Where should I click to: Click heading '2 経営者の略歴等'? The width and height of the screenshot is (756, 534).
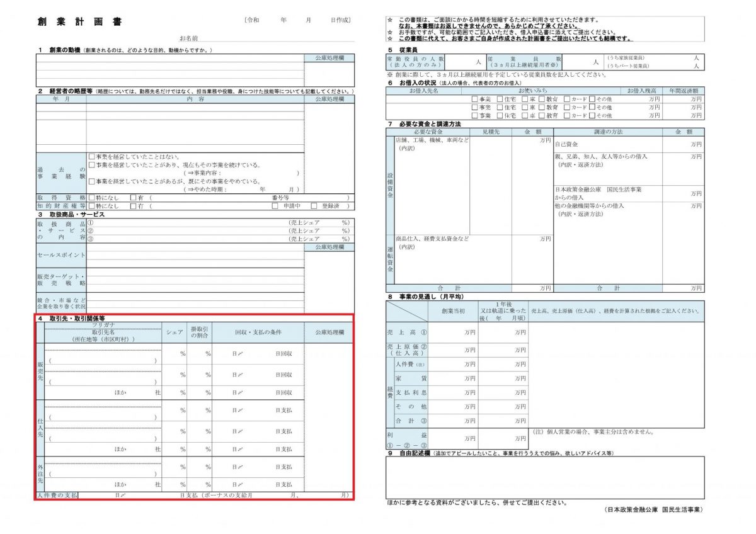pos(66,91)
